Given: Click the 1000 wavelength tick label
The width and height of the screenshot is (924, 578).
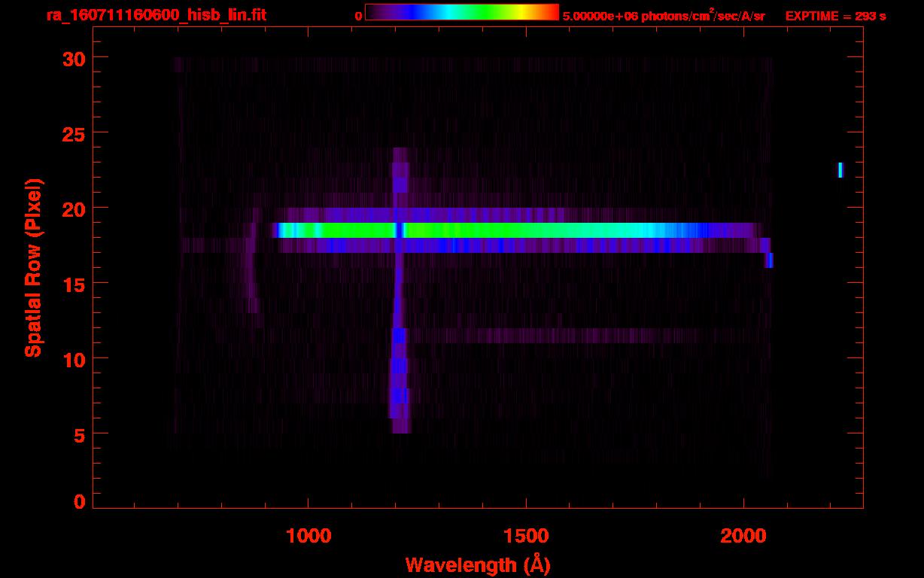Looking at the screenshot, I should pos(309,537).
